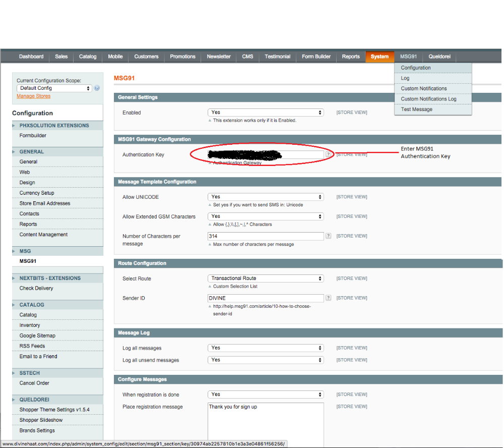Open the CMS menu
The height and width of the screenshot is (448, 504).
pos(247,57)
